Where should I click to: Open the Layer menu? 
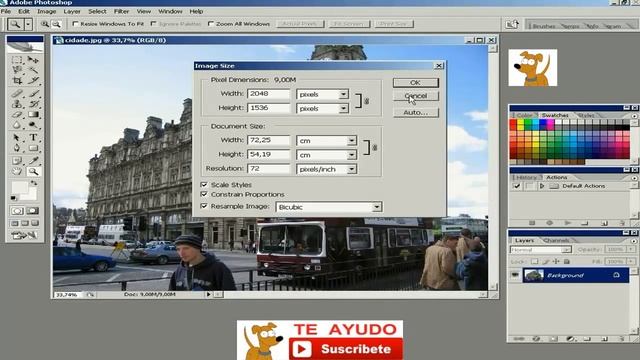(72, 11)
